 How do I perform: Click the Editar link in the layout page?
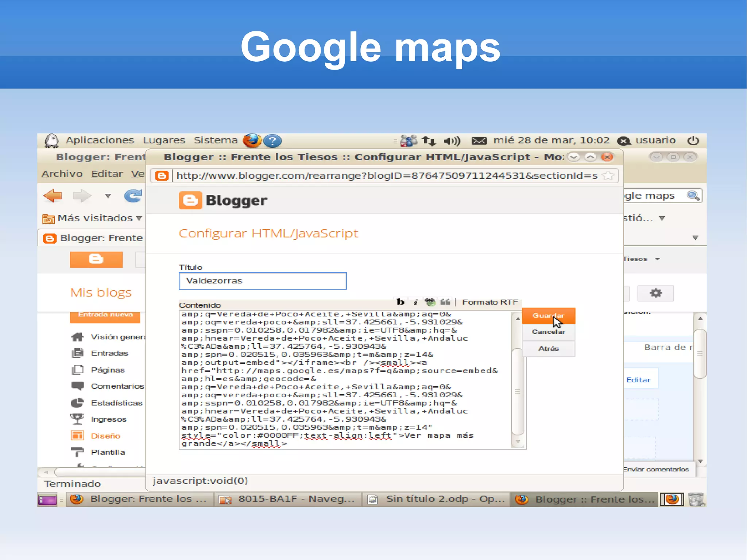(638, 380)
